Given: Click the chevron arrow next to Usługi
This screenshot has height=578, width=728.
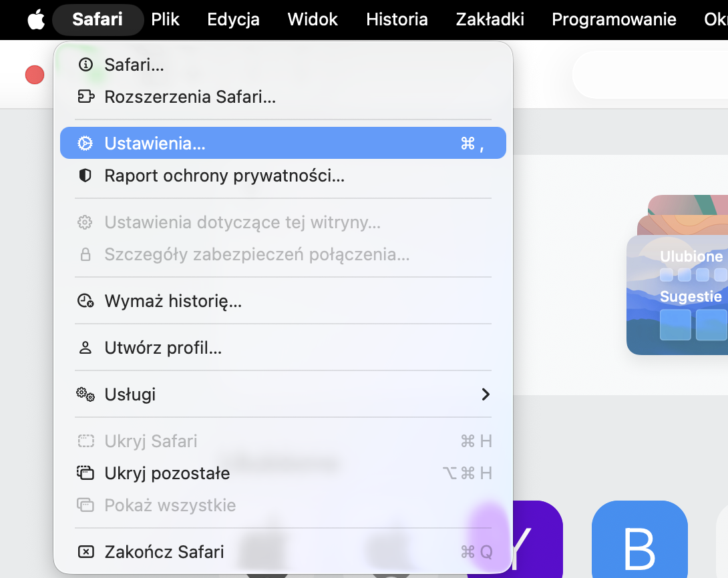Looking at the screenshot, I should [x=486, y=394].
